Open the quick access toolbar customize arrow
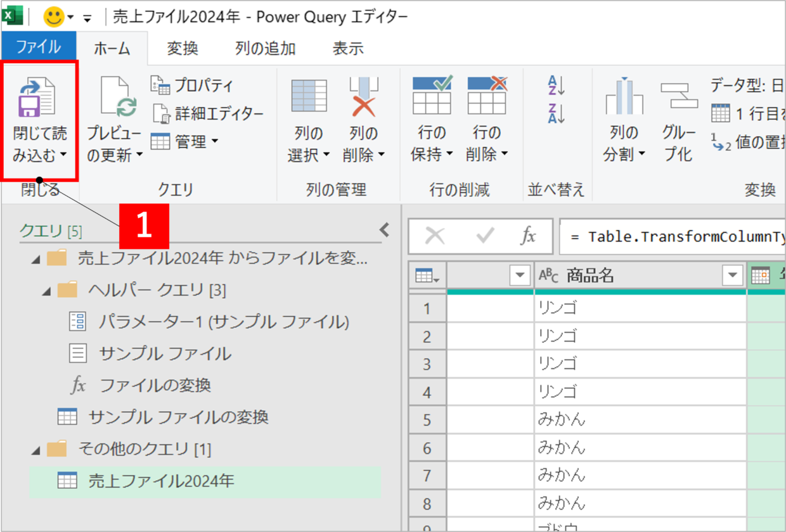The width and height of the screenshot is (786, 532). pos(87,18)
